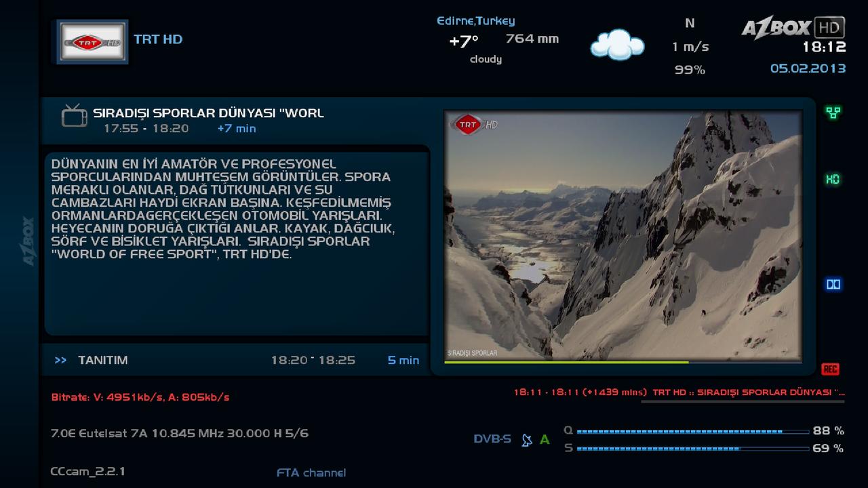The width and height of the screenshot is (868, 488).
Task: Click the next-event double arrow icon
Action: [x=60, y=361]
